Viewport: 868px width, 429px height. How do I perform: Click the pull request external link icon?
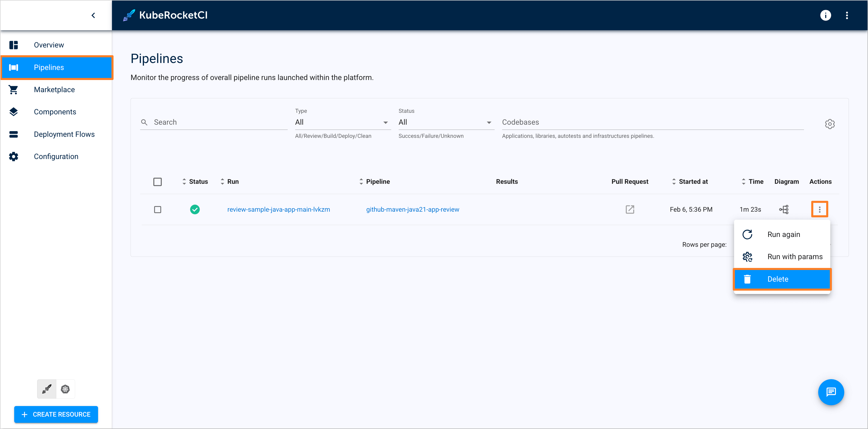pyautogui.click(x=630, y=209)
